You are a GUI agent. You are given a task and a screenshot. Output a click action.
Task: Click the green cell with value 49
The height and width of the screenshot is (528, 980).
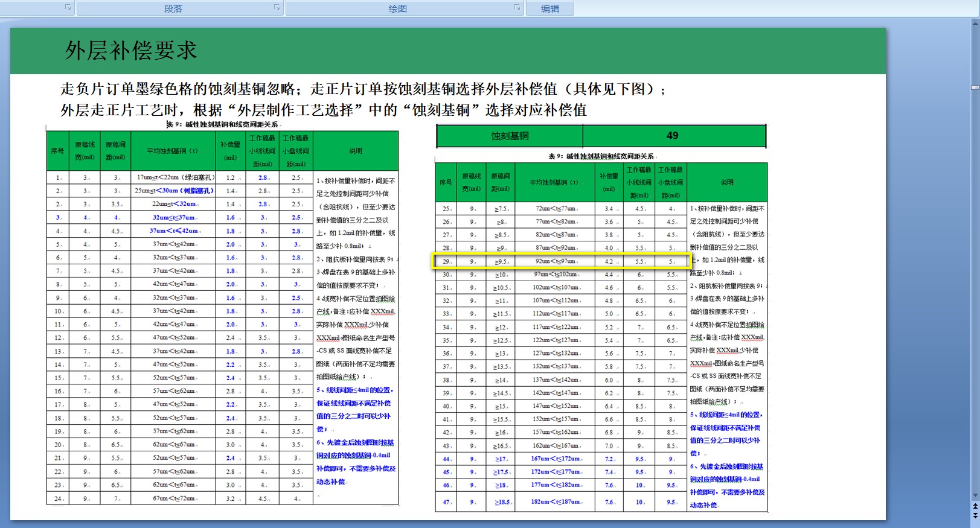[674, 136]
